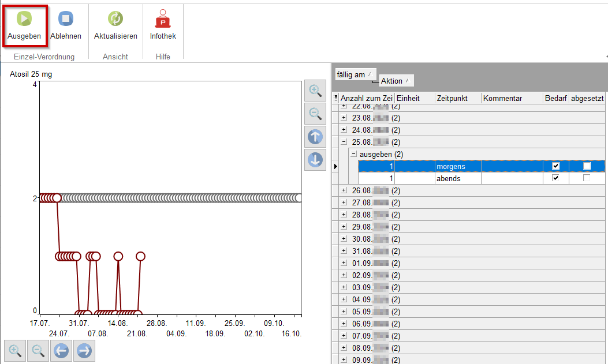
Task: Collapse the 25.08. date group
Action: pos(344,142)
